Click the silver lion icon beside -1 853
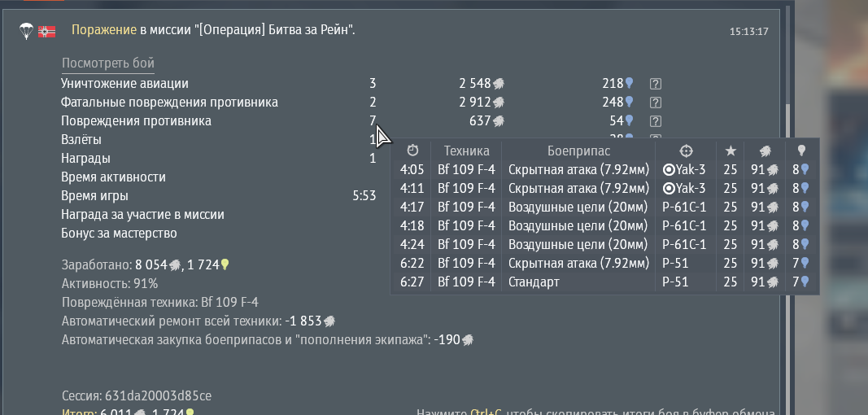 [329, 321]
